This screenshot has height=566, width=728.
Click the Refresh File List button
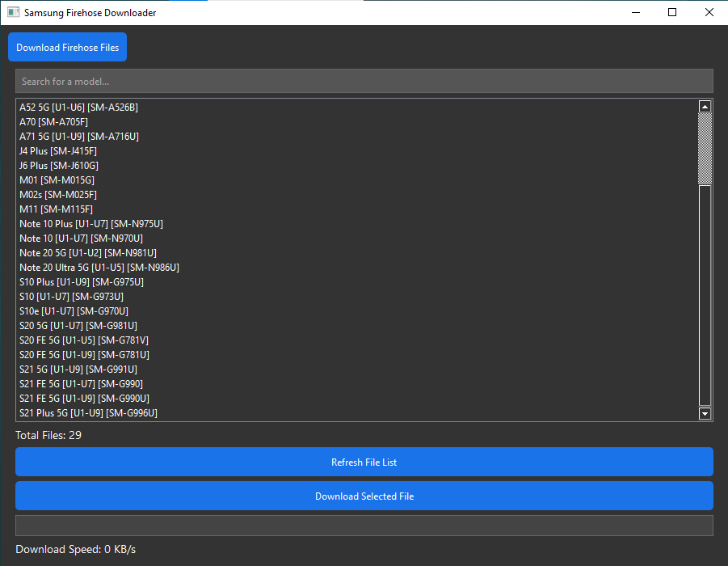tap(364, 462)
